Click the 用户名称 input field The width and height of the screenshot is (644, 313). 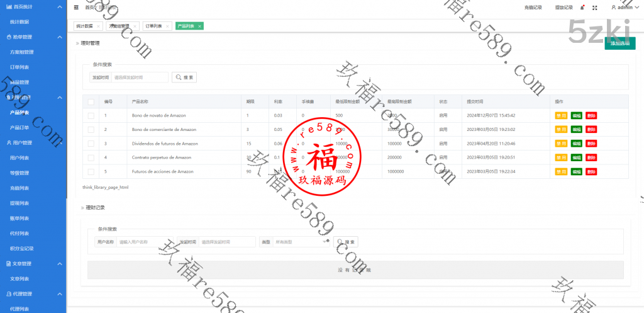coord(145,242)
